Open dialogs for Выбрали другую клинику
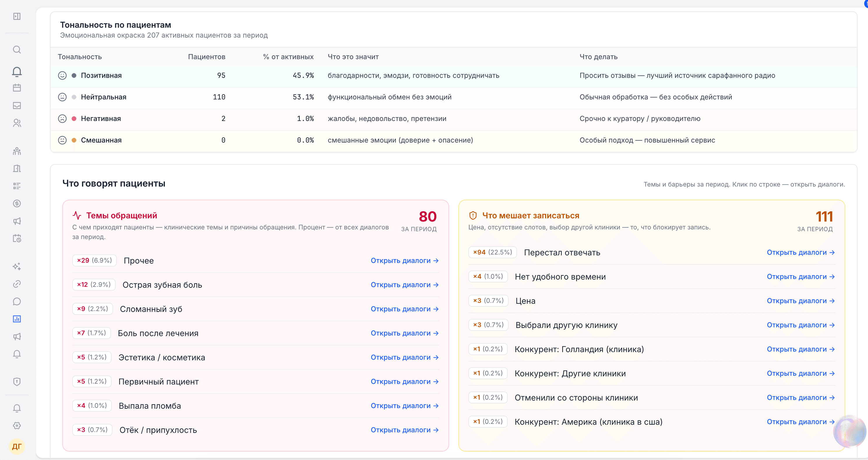This screenshot has height=460, width=868. click(801, 325)
